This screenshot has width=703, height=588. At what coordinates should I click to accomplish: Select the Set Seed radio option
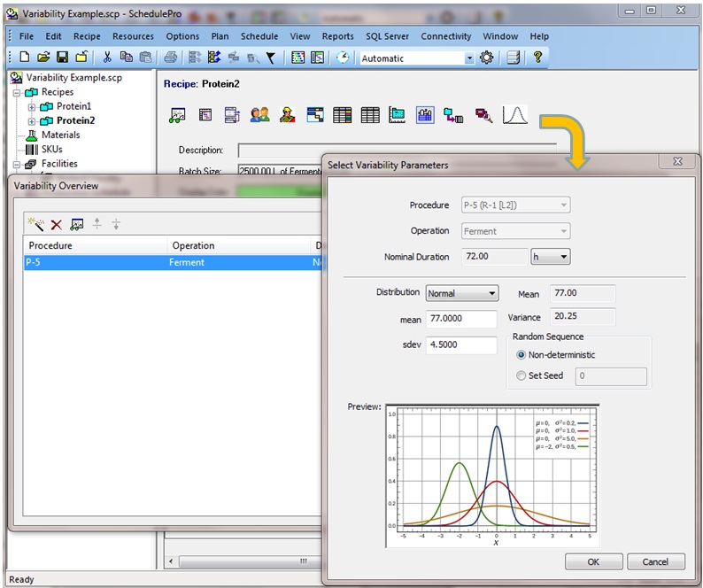(521, 375)
